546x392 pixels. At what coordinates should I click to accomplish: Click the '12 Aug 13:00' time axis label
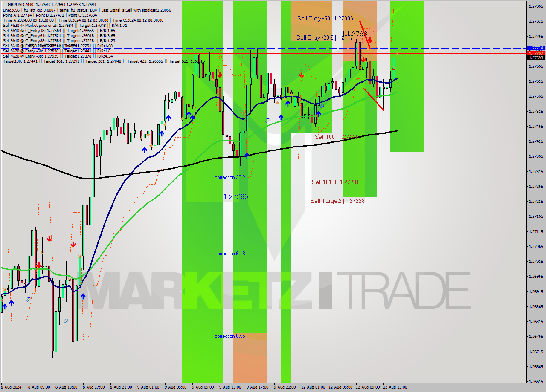click(x=395, y=387)
